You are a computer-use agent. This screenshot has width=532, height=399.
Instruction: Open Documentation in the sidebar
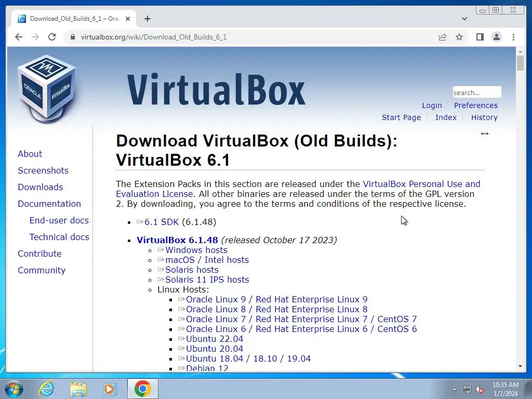pos(49,204)
